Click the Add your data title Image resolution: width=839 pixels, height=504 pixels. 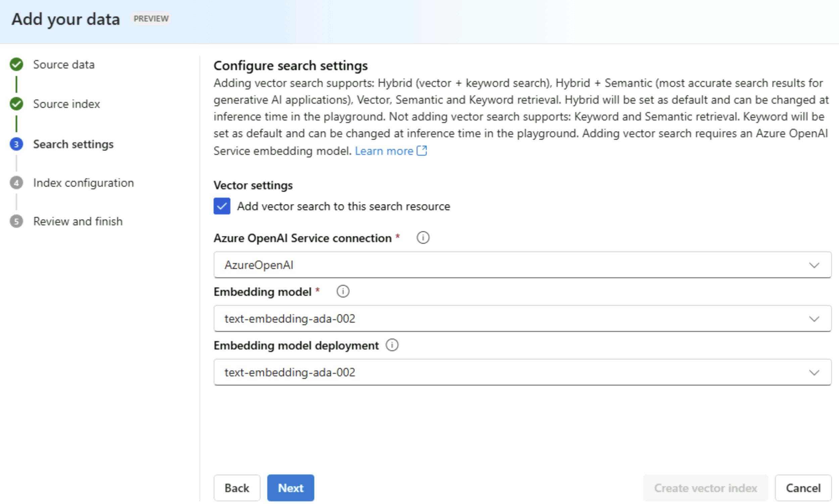(x=65, y=19)
